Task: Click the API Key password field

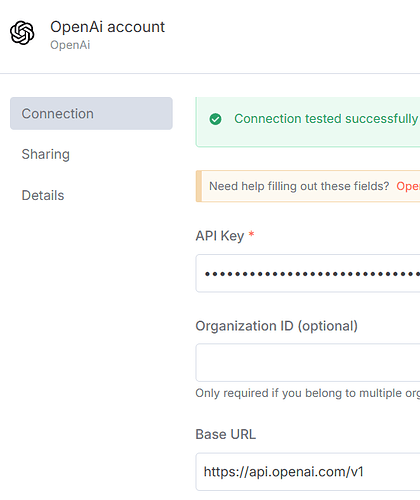Action: point(308,273)
